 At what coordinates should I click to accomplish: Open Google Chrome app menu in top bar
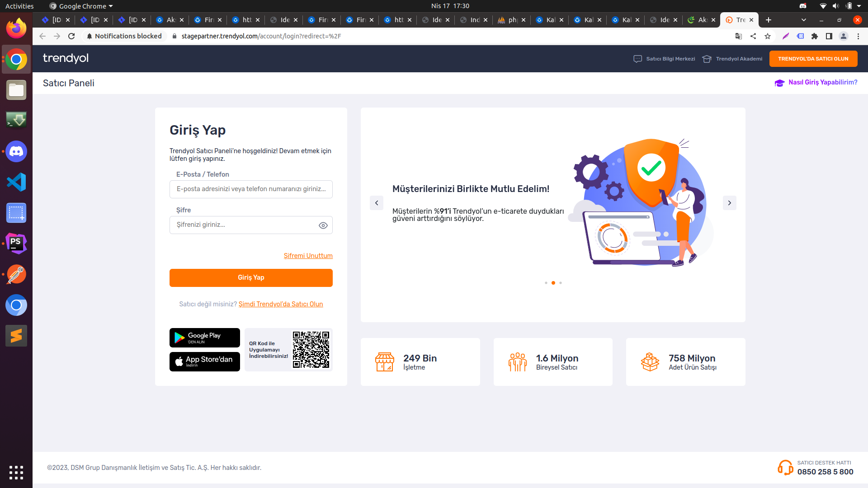coord(81,6)
